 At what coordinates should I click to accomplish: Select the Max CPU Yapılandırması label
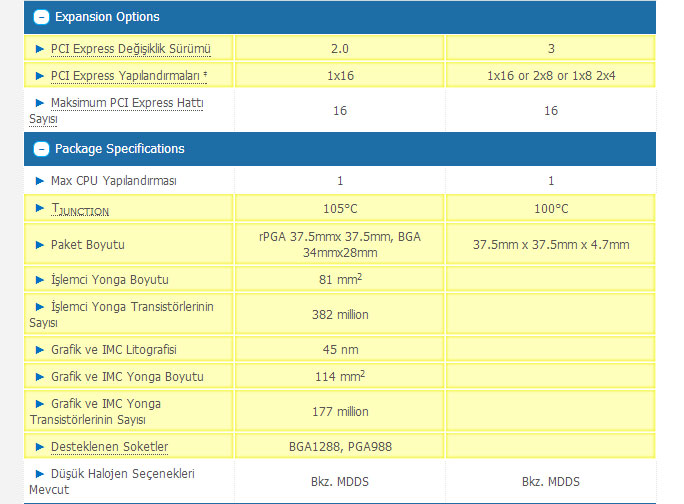(x=114, y=181)
